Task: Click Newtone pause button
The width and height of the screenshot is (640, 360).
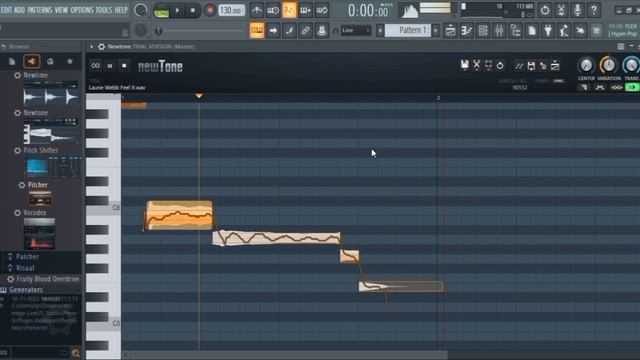Action: click(110, 66)
